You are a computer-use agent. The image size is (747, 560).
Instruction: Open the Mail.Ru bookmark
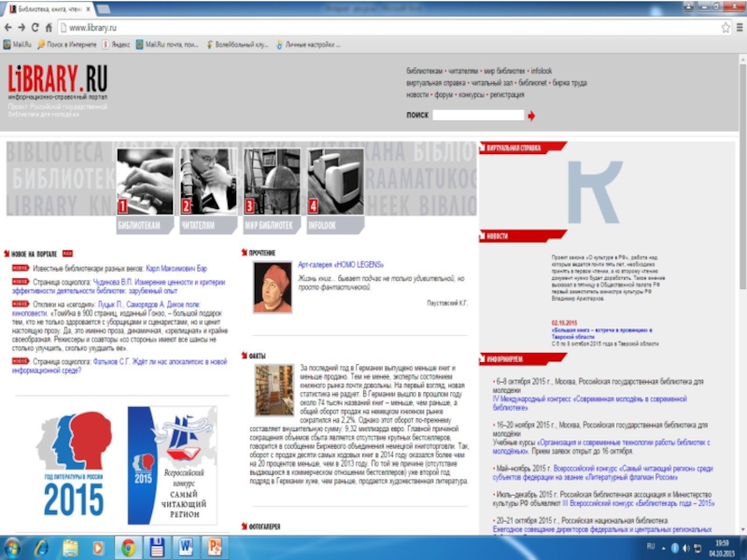click(x=17, y=45)
